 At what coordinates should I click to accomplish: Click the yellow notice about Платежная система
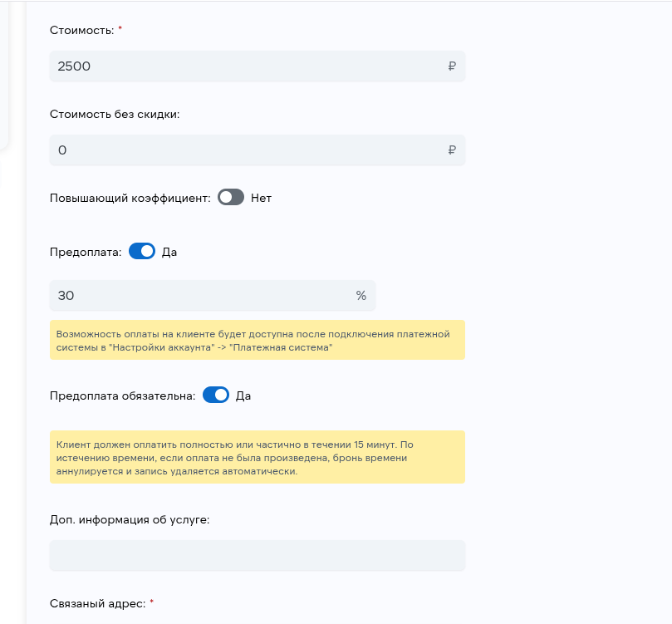(258, 339)
